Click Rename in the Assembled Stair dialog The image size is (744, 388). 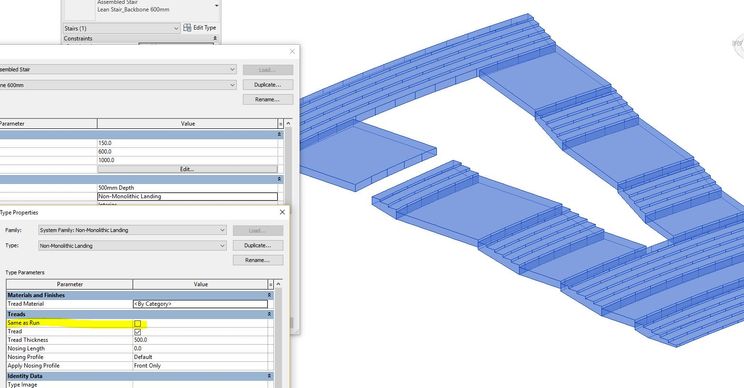(x=268, y=100)
